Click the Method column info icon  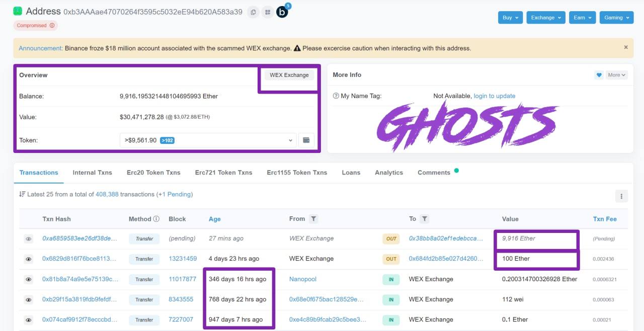156,219
